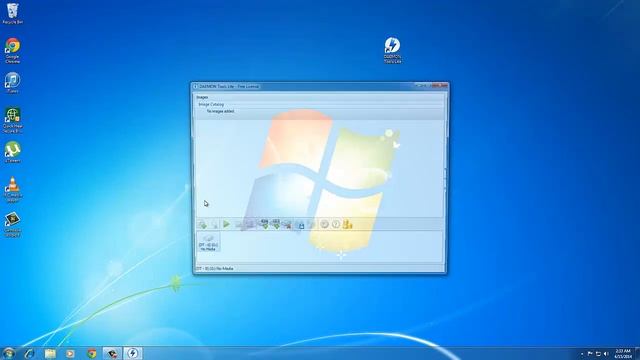This screenshot has height=360, width=640.
Task: Select the uTorrent desktop shortcut
Action: point(13,152)
